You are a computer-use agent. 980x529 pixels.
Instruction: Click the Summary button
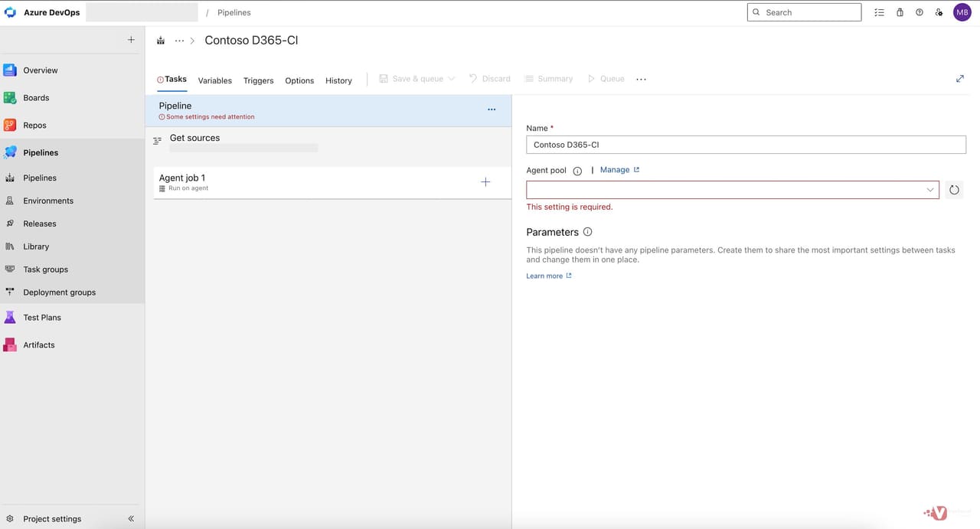(549, 79)
